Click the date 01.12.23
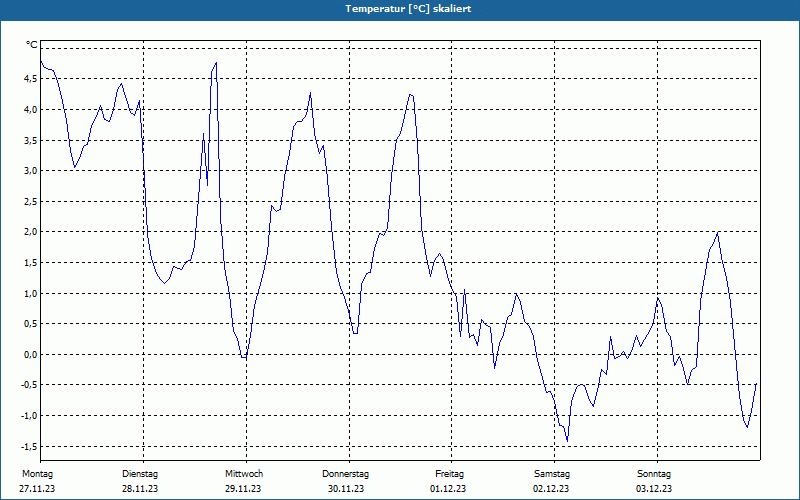 448,489
